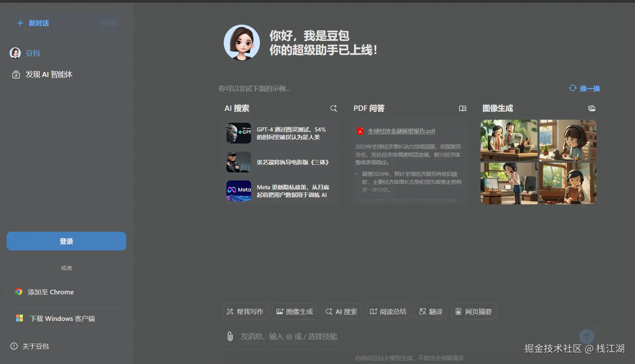Click the AI 搜索 card search icon
Screen dimensions: 635x364
tap(333, 109)
